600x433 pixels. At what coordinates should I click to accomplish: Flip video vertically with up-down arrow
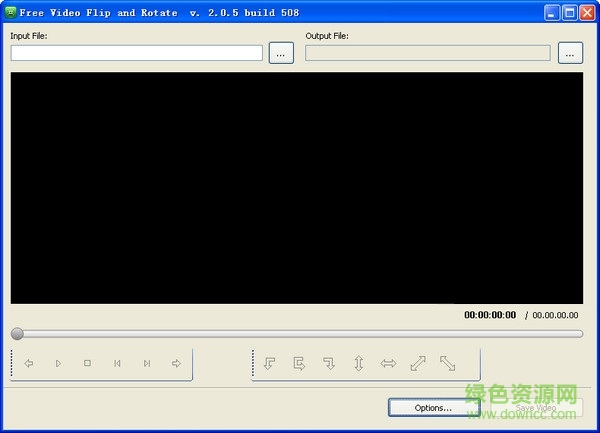click(x=358, y=364)
